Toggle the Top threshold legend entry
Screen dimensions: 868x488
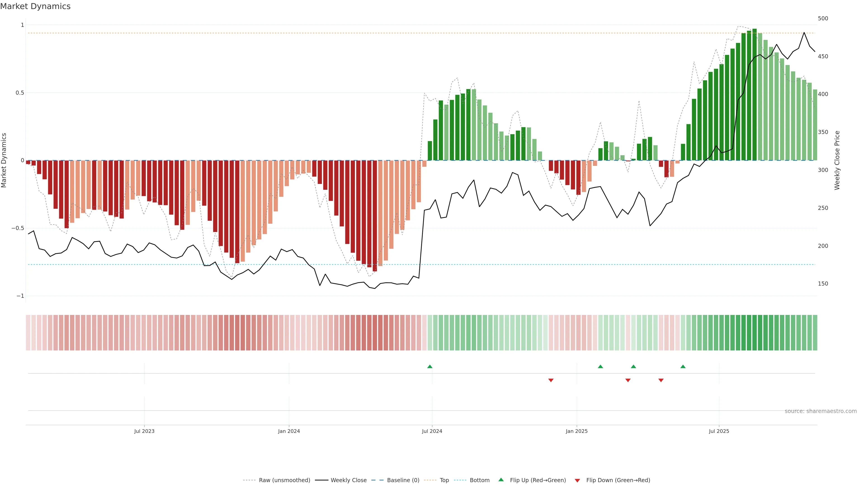click(x=444, y=480)
